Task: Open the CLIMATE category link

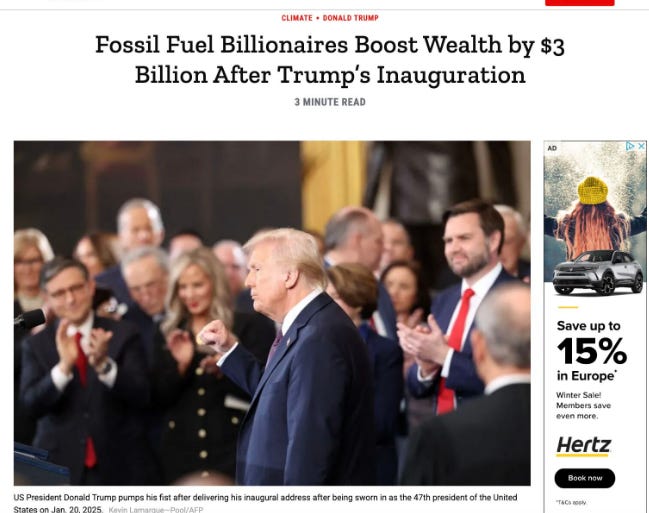Action: pyautogui.click(x=297, y=18)
